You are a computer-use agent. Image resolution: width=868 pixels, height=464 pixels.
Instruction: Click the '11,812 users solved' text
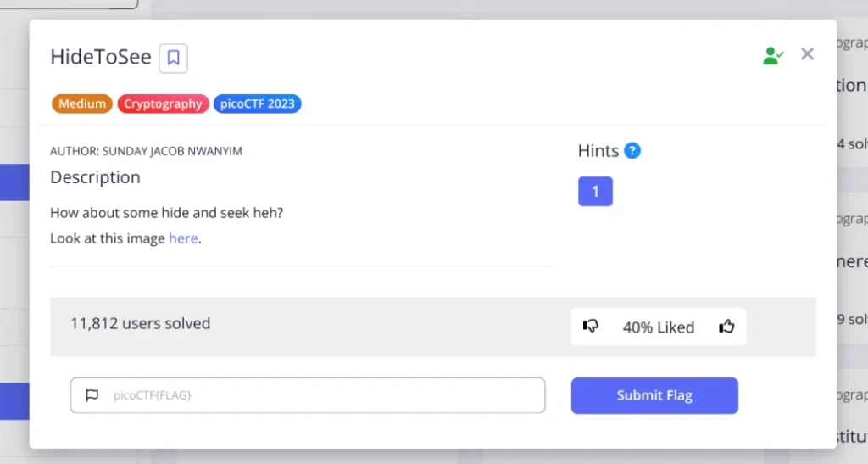[140, 323]
